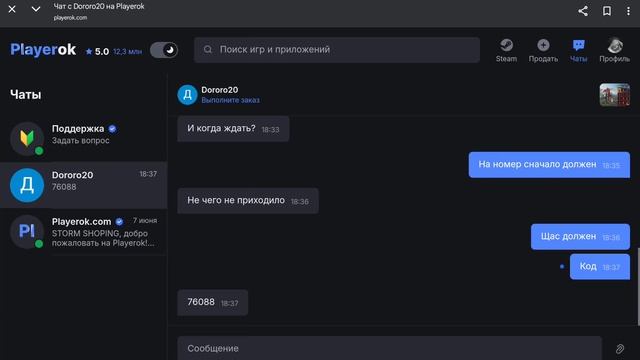Click the magnifier search icon

tap(208, 50)
